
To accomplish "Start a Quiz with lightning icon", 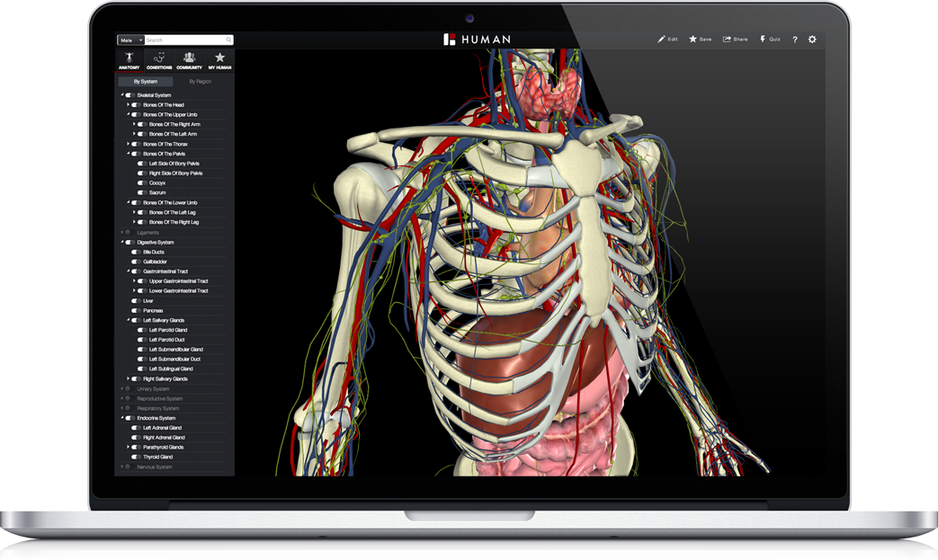I will coord(770,40).
